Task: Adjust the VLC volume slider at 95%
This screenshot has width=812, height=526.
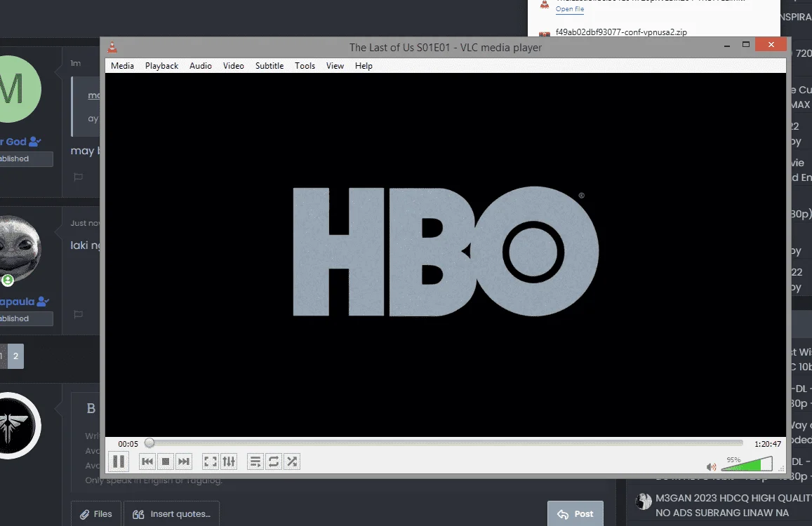Action: [747, 464]
